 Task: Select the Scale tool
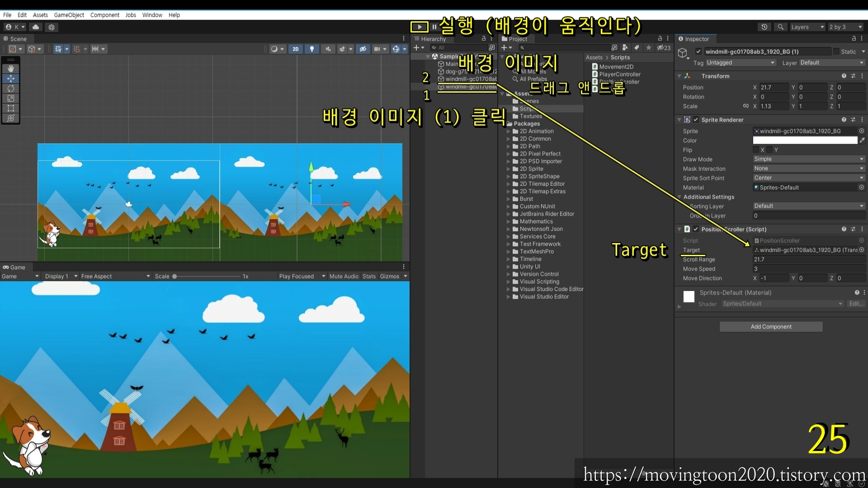click(x=11, y=99)
